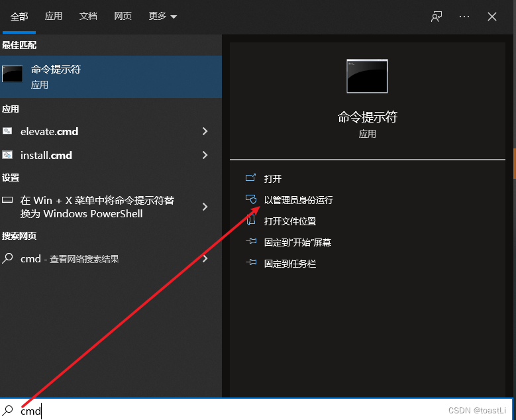Viewport: 516px width, 420px height.
Task: Click the pin icon for 固定到"开始"屏幕
Action: (251, 241)
